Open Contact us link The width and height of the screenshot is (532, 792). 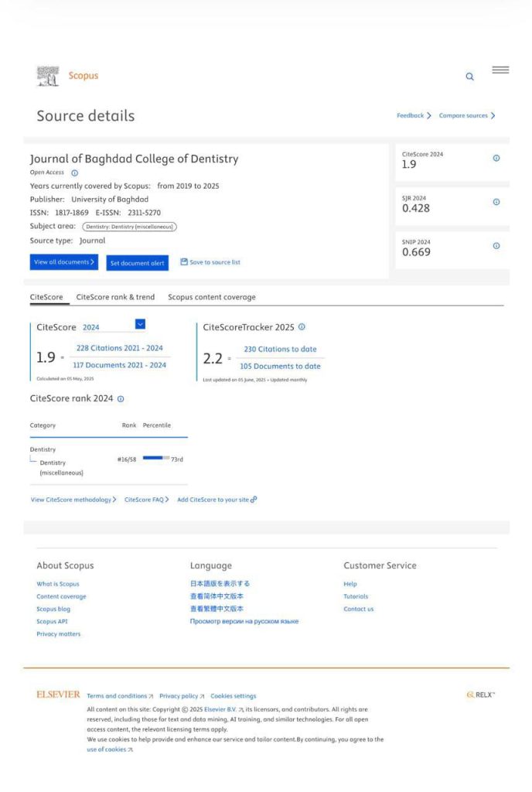click(x=358, y=609)
